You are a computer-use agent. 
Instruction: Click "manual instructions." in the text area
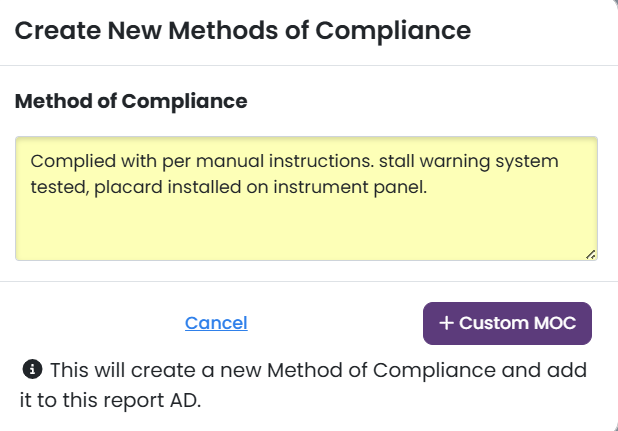[285, 161]
